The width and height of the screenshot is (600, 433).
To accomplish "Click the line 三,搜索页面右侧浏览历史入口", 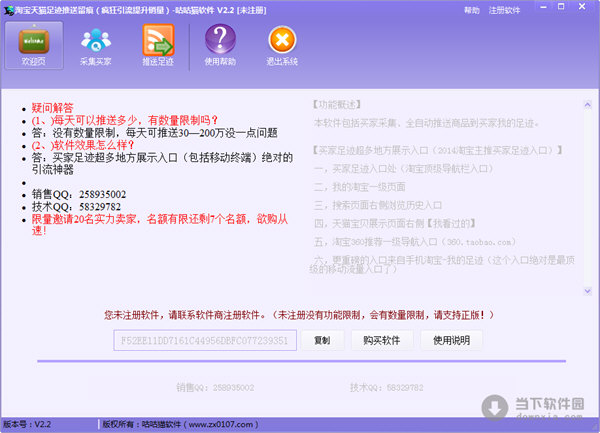I will click(x=378, y=205).
